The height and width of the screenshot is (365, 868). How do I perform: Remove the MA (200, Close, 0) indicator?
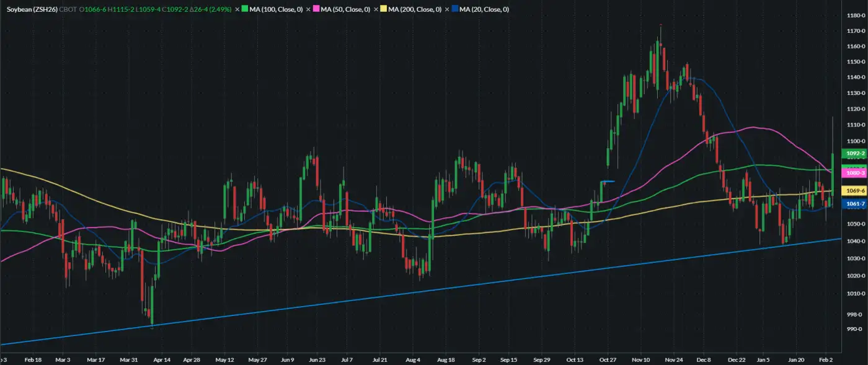[x=376, y=10]
